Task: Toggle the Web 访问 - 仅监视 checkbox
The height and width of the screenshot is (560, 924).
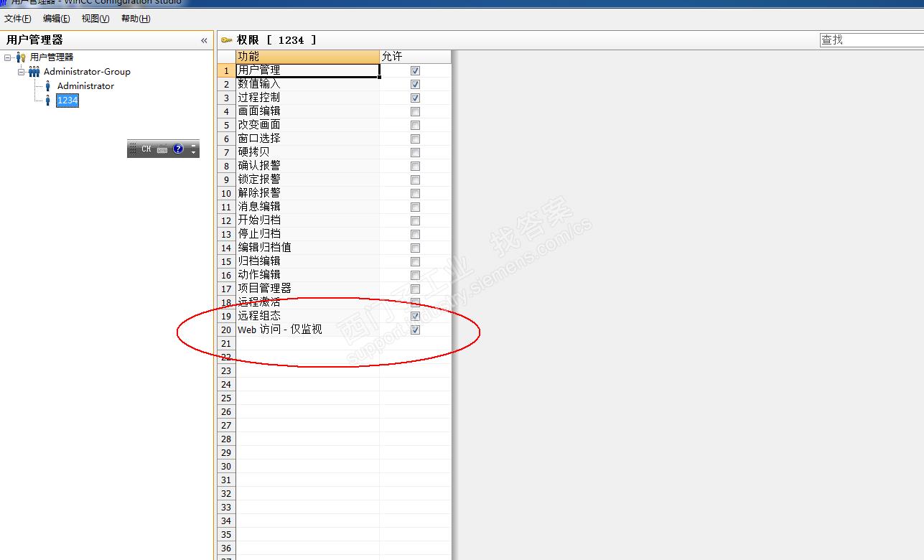Action: [415, 330]
